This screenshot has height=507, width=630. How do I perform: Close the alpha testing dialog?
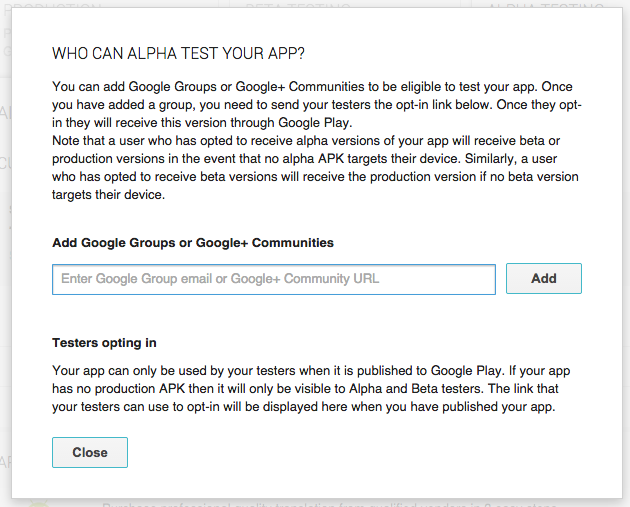[x=90, y=452]
